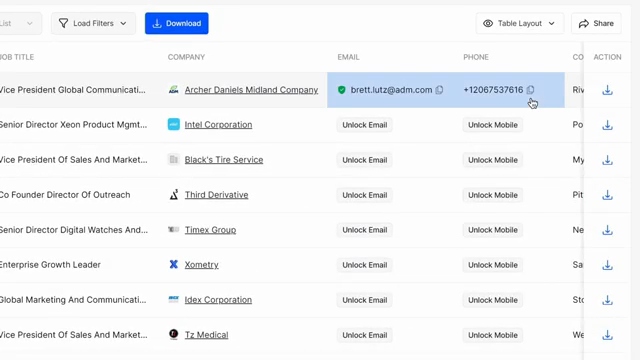This screenshot has width=640, height=360.
Task: Open the Table Layout dropdown
Action: (520, 23)
